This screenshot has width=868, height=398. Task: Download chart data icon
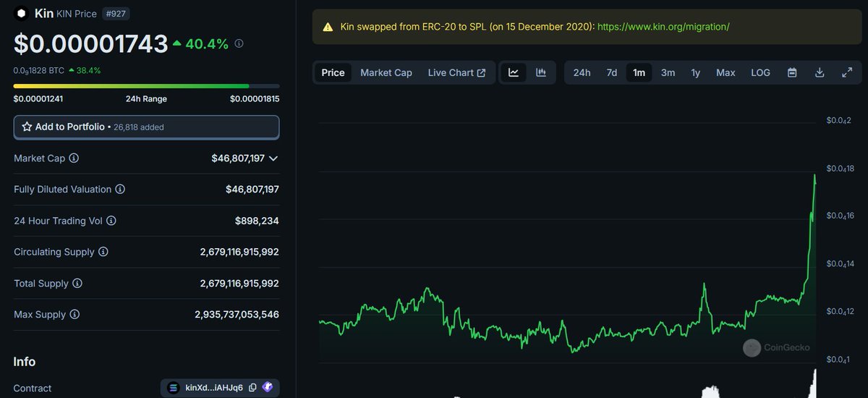coord(820,72)
